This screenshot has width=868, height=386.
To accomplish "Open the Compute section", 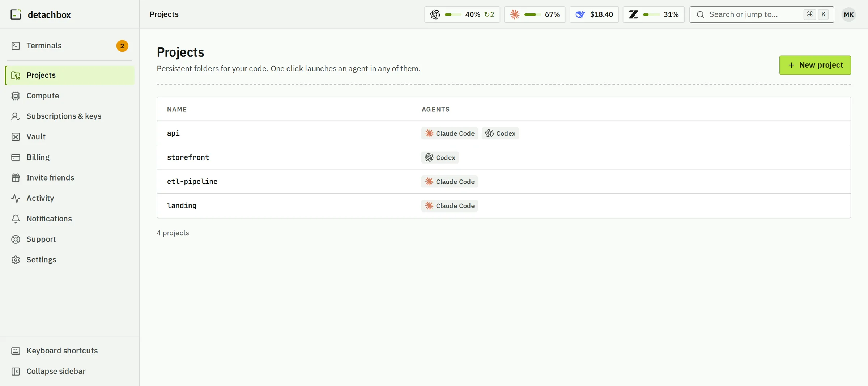I will pos(69,96).
